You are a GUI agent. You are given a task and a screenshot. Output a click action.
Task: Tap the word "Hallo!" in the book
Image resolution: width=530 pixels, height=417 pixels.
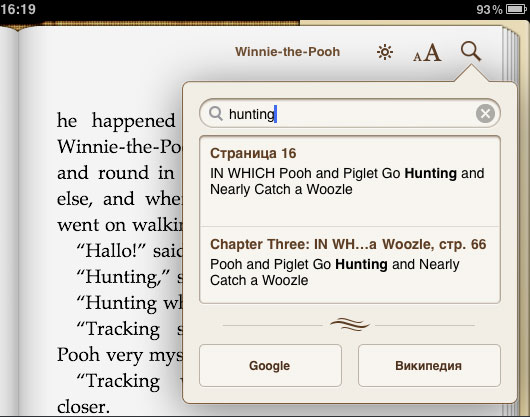(x=111, y=251)
